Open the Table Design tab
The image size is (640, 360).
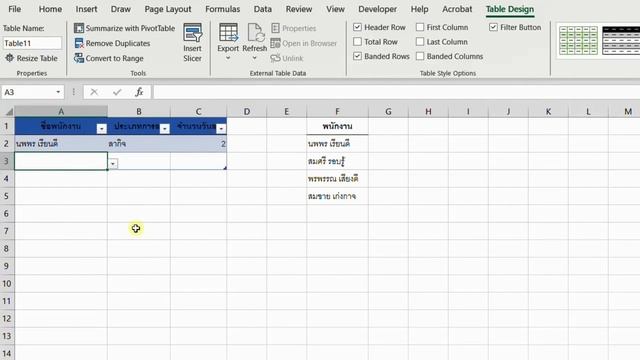coord(510,9)
